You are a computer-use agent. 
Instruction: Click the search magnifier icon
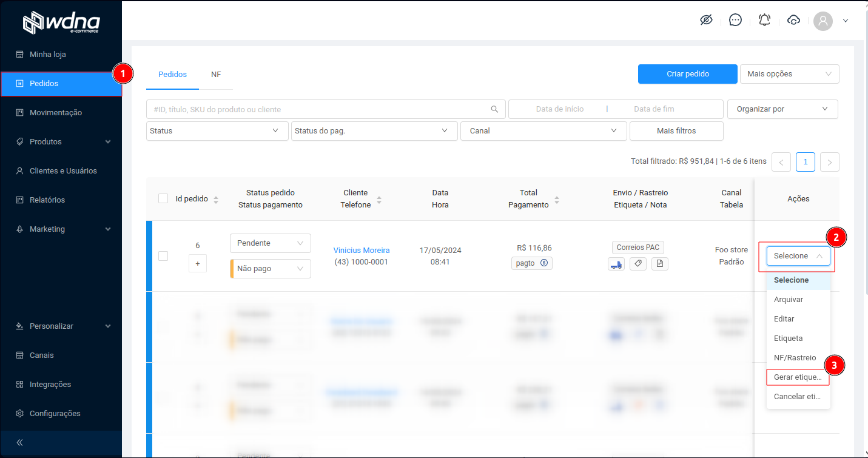click(x=494, y=109)
